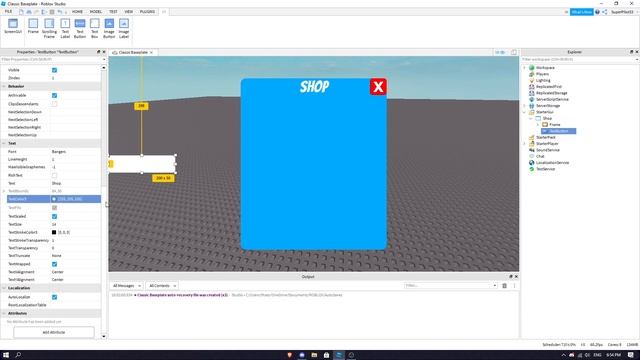Enable the RichText checkbox
Screen dimensions: 640x360
tap(54, 176)
